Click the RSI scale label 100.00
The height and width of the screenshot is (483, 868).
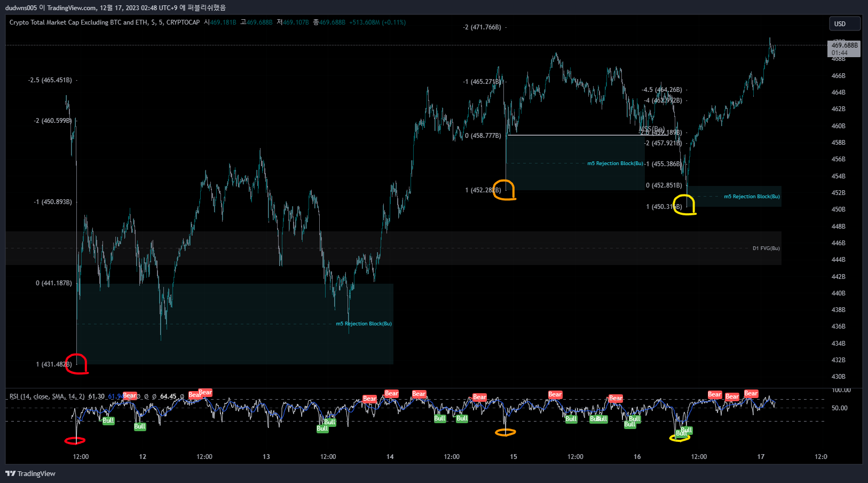click(x=841, y=390)
